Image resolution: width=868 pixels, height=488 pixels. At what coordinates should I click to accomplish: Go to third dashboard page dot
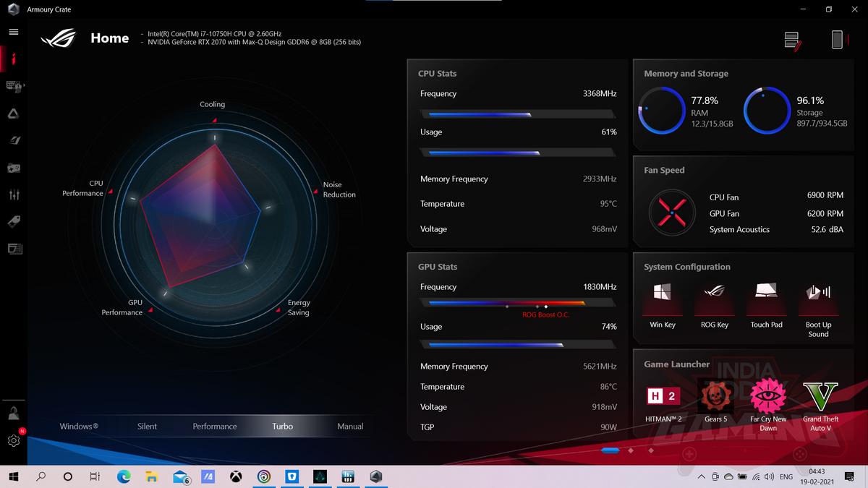click(x=651, y=450)
